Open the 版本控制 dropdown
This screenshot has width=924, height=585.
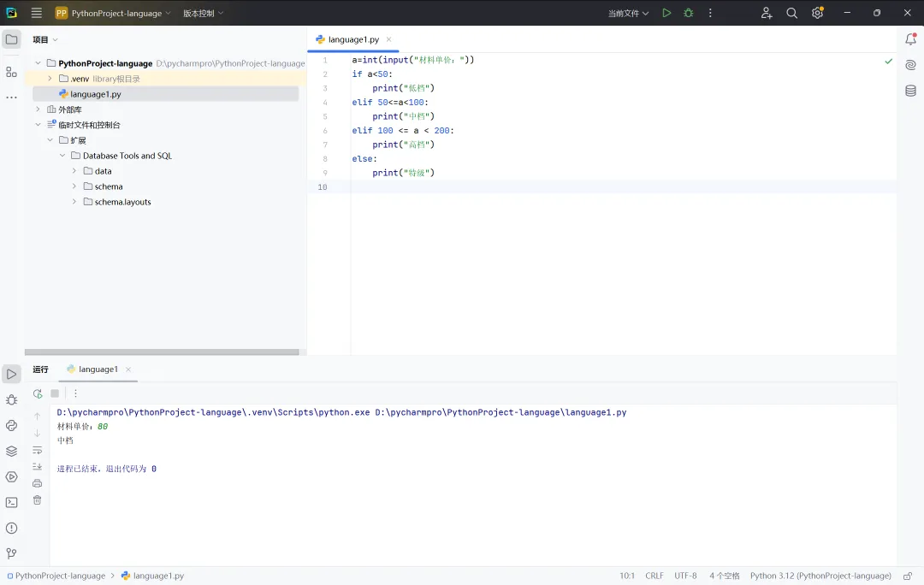tap(203, 13)
